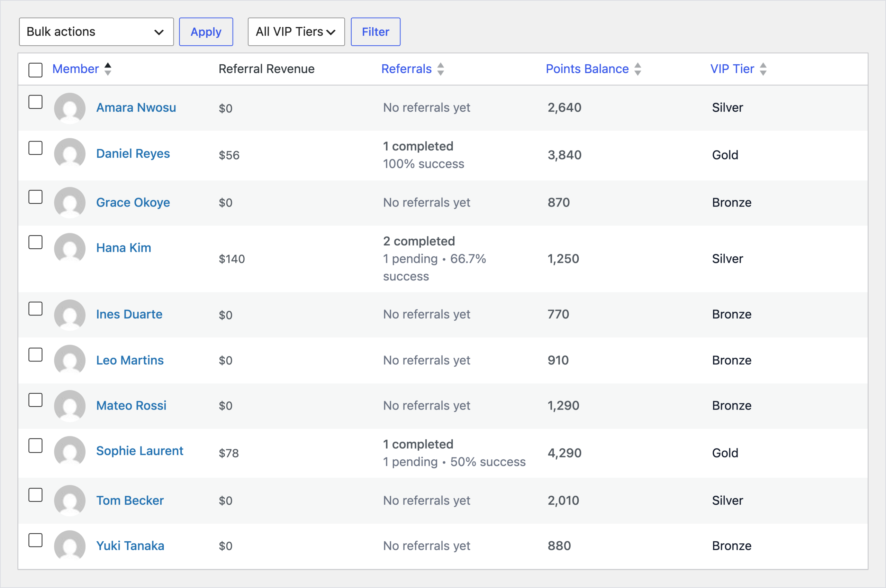This screenshot has height=588, width=886.
Task: Click the 4,290 points balance value
Action: click(x=564, y=453)
